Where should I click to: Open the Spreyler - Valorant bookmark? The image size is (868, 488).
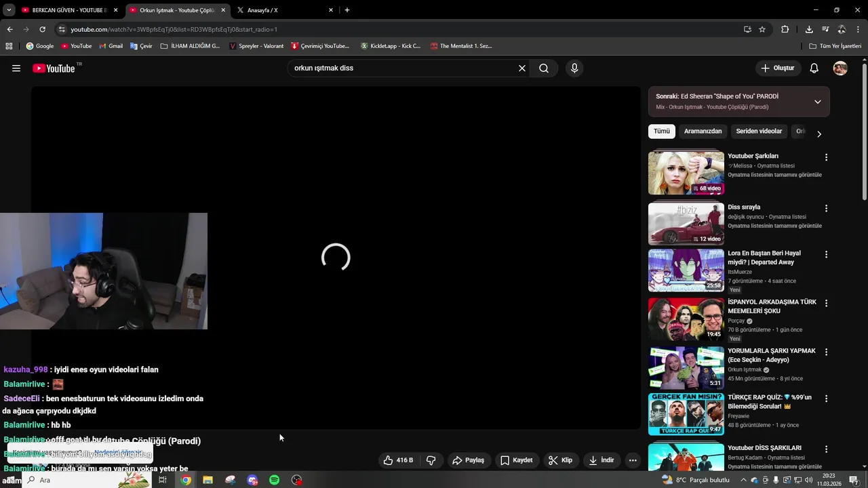(256, 46)
